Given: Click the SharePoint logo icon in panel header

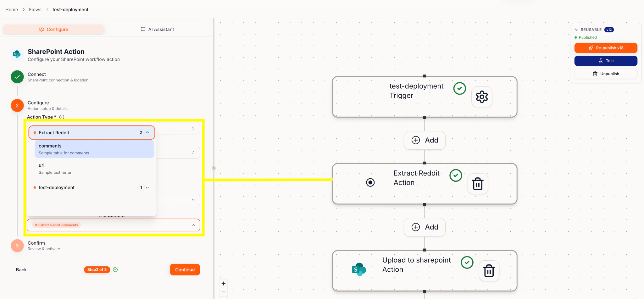Looking at the screenshot, I should tap(17, 54).
